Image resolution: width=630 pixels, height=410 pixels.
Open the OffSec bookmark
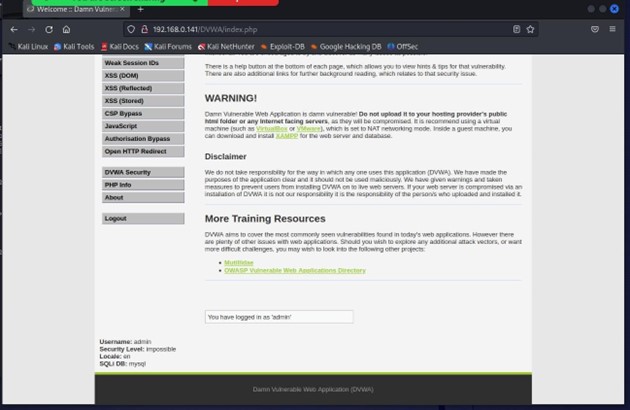(x=403, y=47)
